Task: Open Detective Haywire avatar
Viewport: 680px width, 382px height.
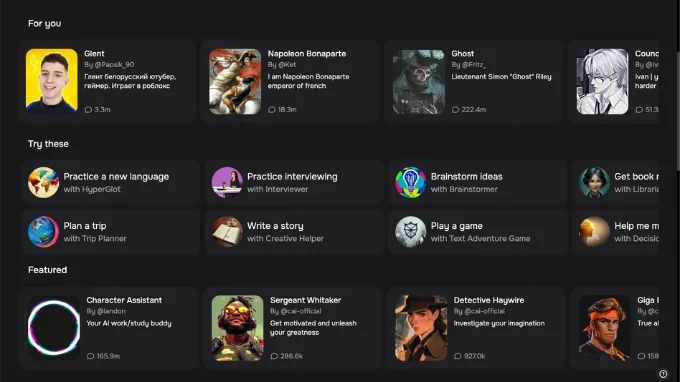Action: [421, 328]
